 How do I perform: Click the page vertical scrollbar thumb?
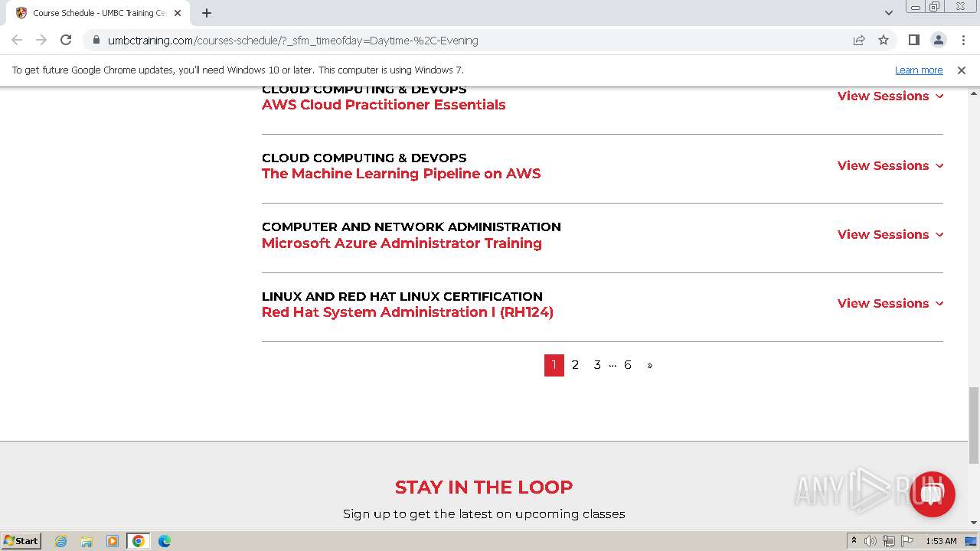click(x=973, y=425)
